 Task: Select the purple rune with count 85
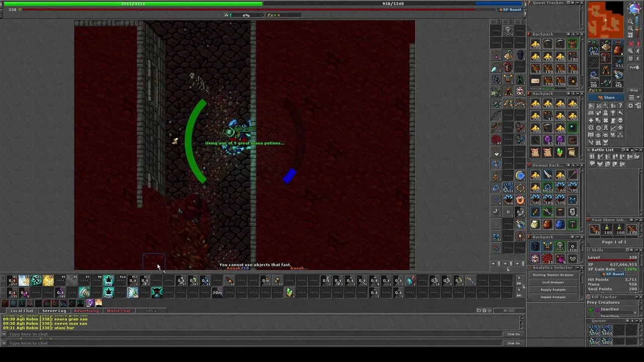[x=548, y=140]
